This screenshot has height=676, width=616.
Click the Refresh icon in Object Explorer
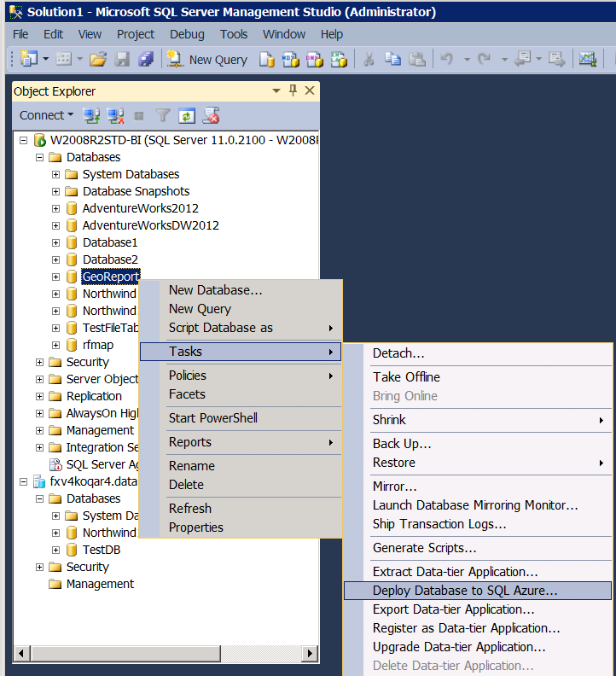tap(187, 115)
